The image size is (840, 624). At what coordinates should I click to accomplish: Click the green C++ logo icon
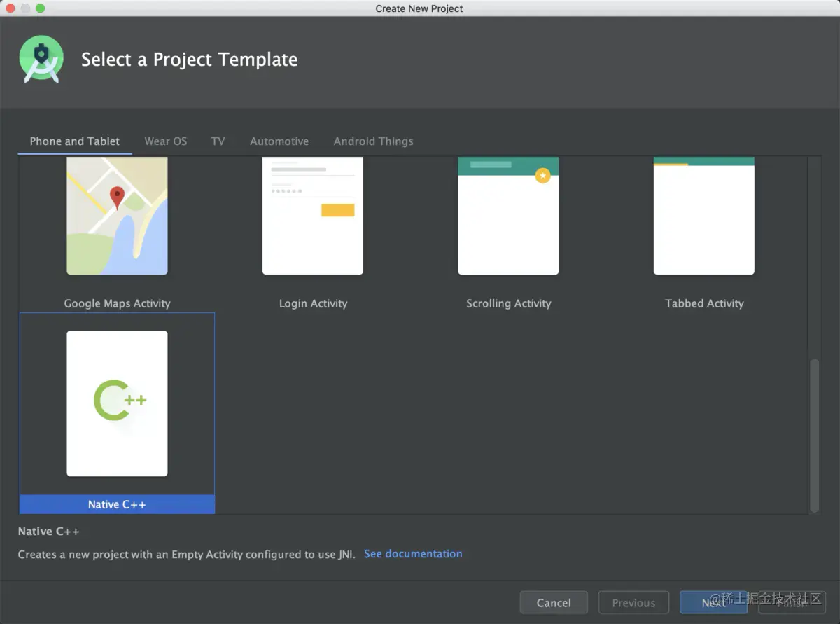[119, 400]
